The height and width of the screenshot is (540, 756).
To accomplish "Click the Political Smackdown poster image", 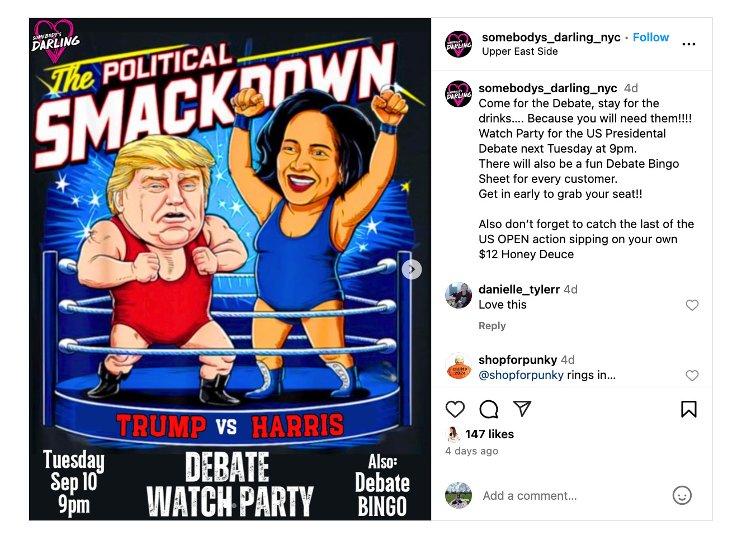I will tap(230, 269).
